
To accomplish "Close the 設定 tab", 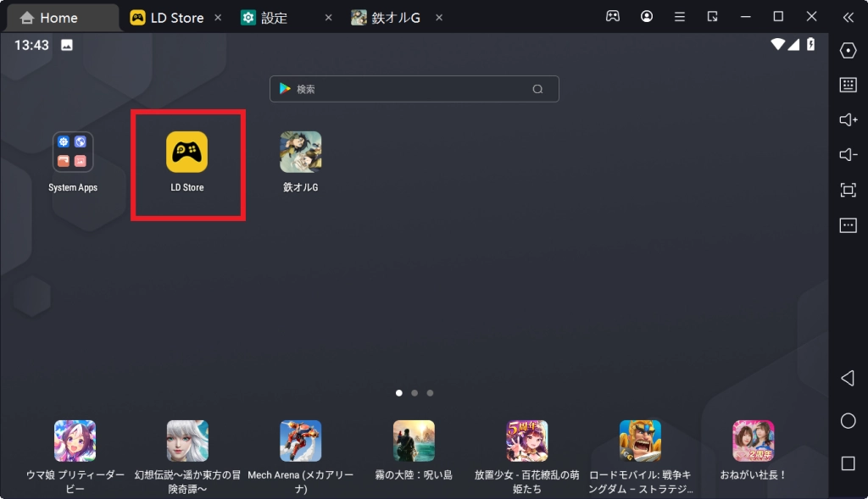I will click(x=328, y=18).
